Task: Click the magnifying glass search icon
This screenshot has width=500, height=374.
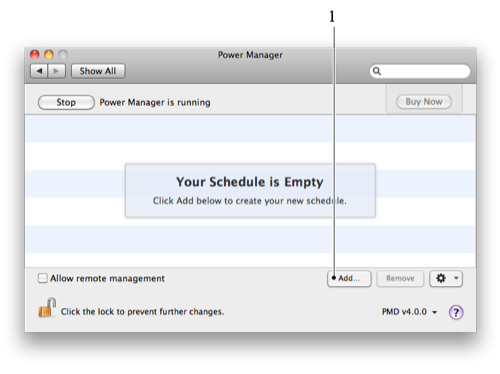Action: (377, 71)
